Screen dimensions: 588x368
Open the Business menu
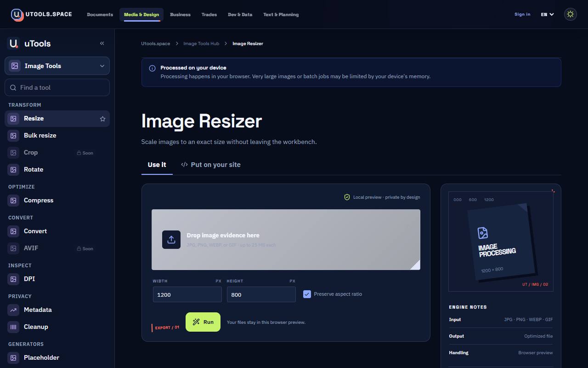[180, 14]
